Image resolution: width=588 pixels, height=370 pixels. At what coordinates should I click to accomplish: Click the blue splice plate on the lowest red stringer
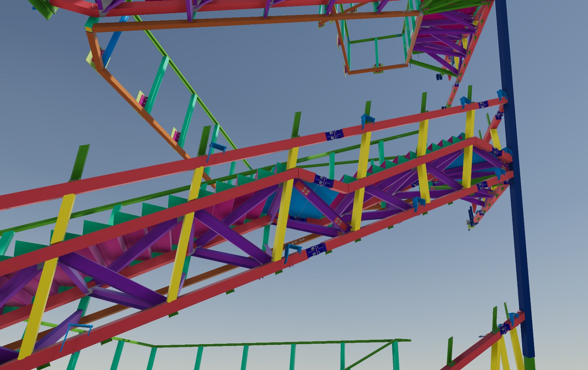click(316, 250)
